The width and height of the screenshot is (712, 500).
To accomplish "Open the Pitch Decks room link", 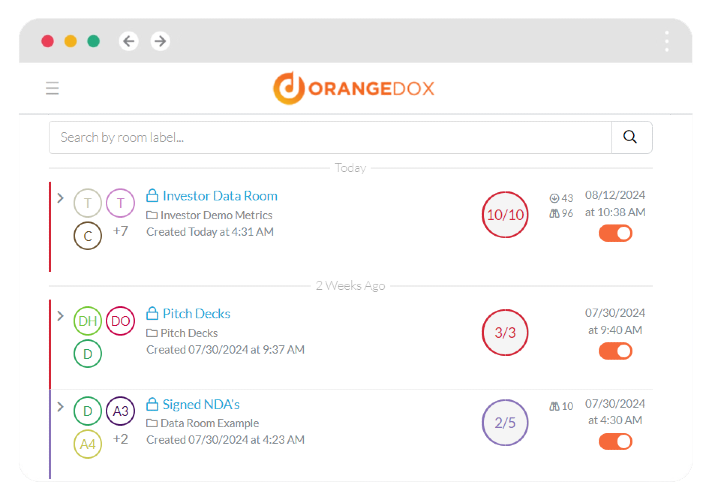I will 197,313.
